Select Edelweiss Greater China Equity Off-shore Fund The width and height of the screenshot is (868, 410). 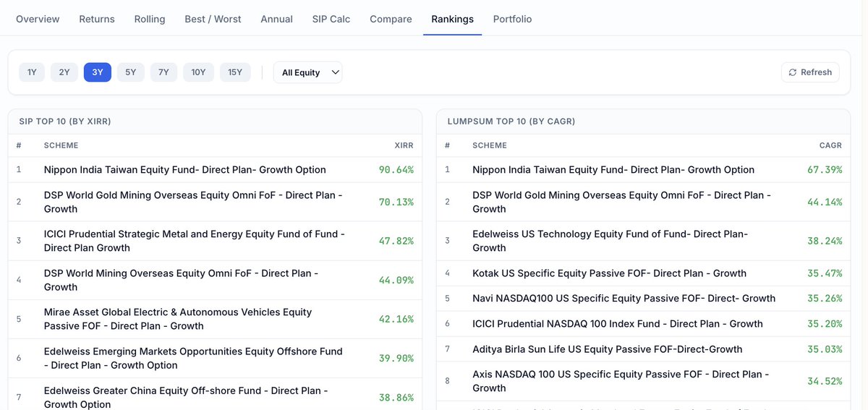pyautogui.click(x=186, y=397)
